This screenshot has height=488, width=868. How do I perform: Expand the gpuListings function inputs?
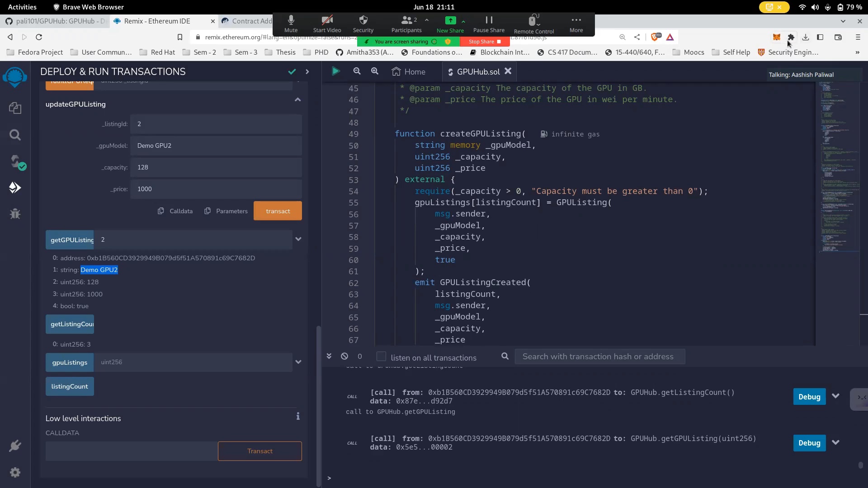(x=298, y=362)
